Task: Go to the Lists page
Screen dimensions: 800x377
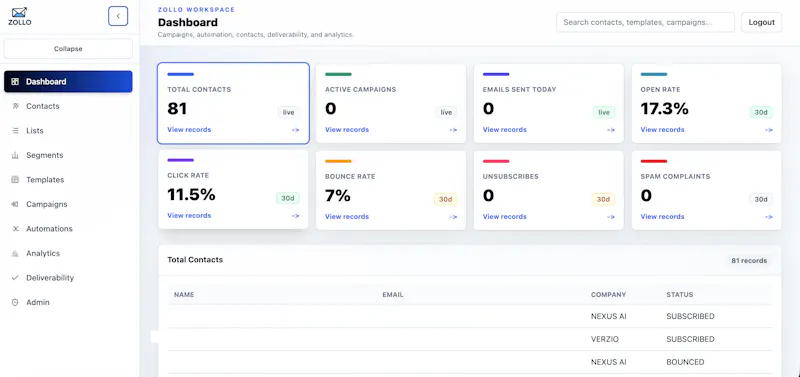Action: click(x=68, y=131)
